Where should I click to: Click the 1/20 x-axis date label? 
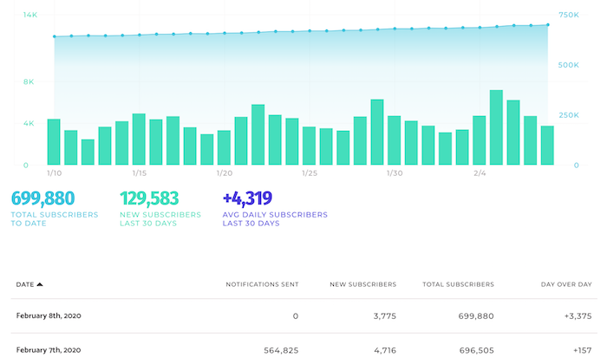tap(225, 173)
